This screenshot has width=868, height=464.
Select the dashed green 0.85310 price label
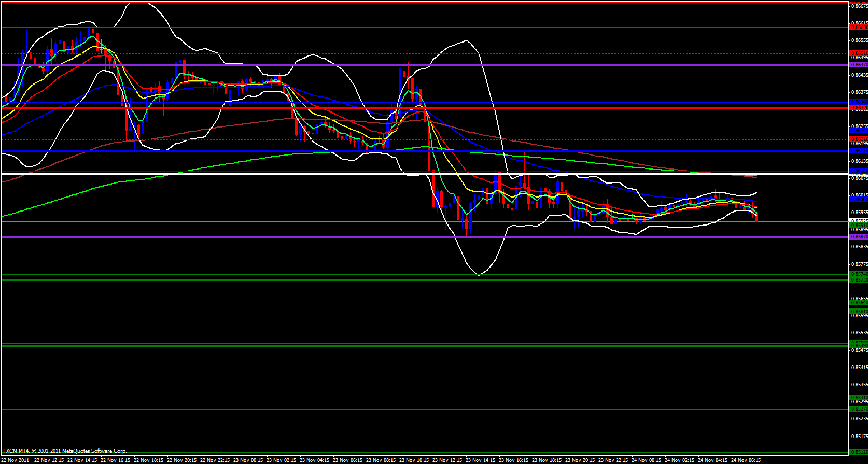(858, 398)
